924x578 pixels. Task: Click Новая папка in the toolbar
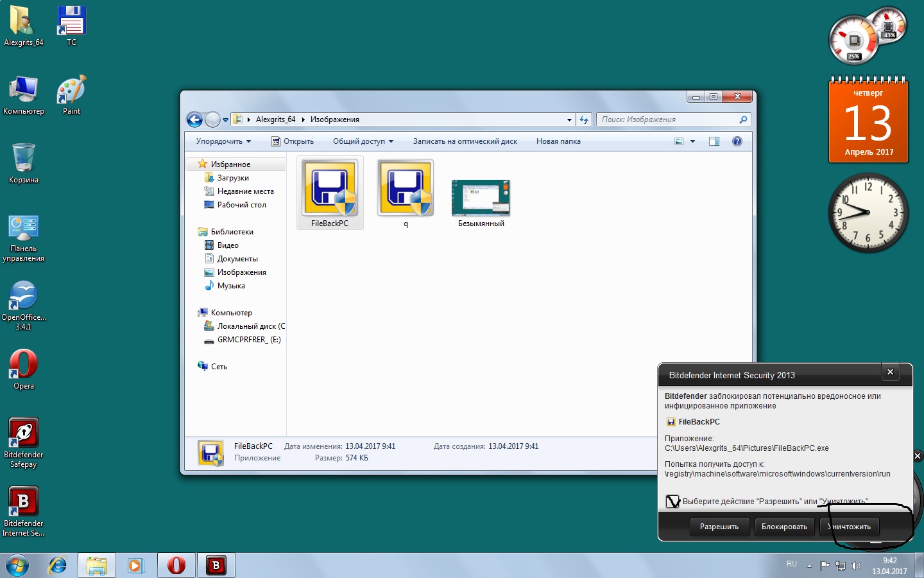click(x=558, y=141)
